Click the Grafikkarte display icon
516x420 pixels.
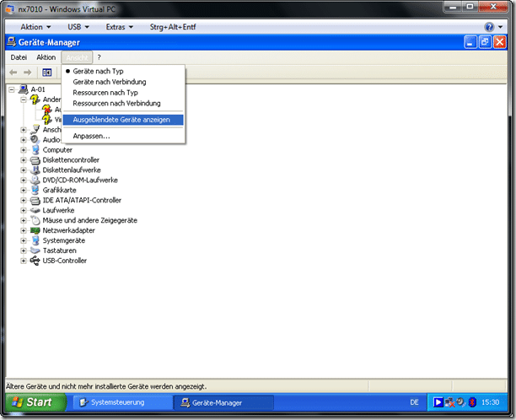[35, 190]
